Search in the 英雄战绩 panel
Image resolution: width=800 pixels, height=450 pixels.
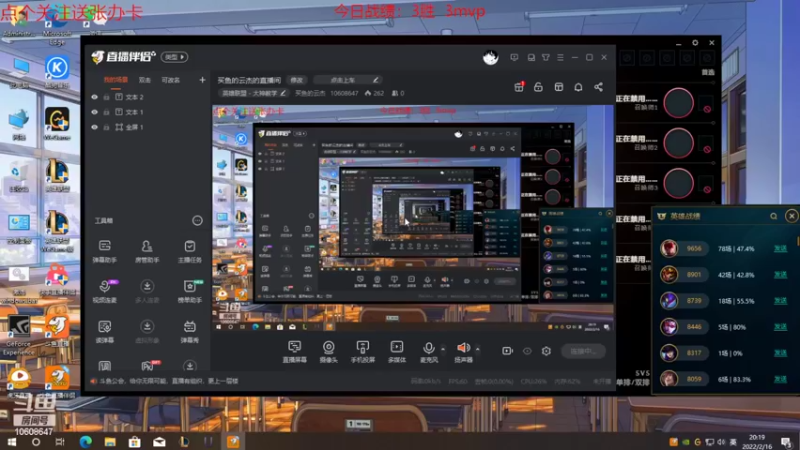773,216
